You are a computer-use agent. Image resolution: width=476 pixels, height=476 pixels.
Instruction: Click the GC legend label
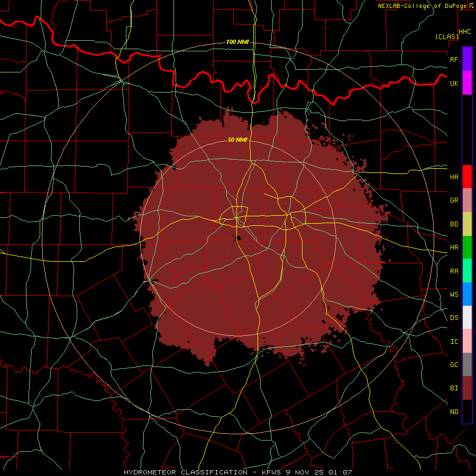pos(454,364)
